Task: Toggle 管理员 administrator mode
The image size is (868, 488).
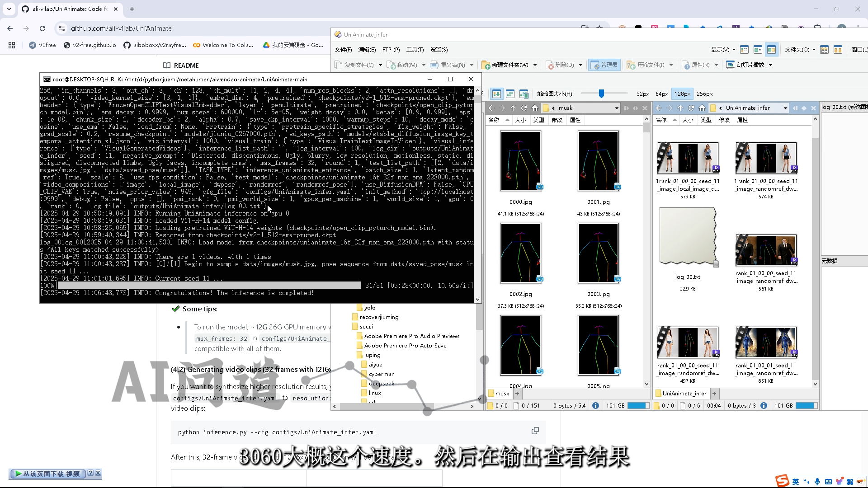Action: pos(604,65)
